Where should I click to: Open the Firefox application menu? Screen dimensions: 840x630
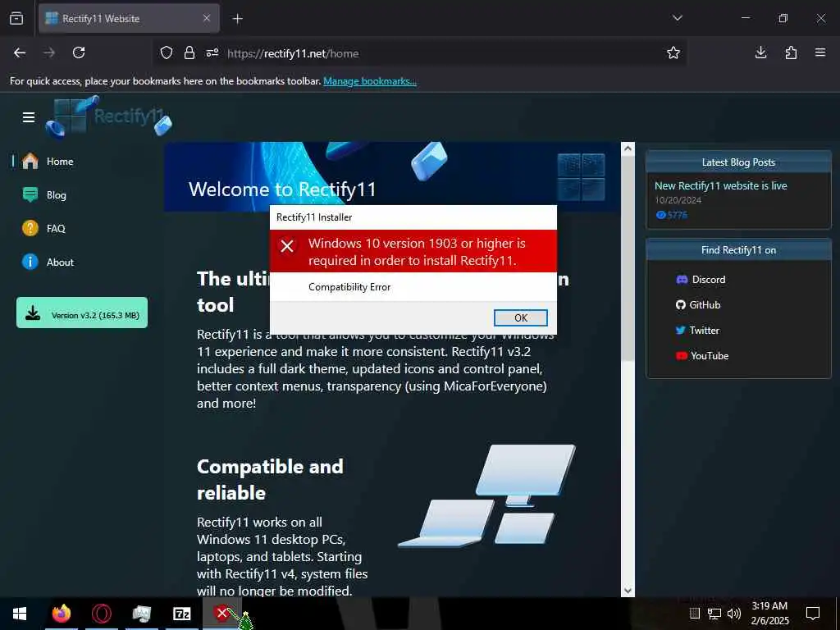[820, 52]
